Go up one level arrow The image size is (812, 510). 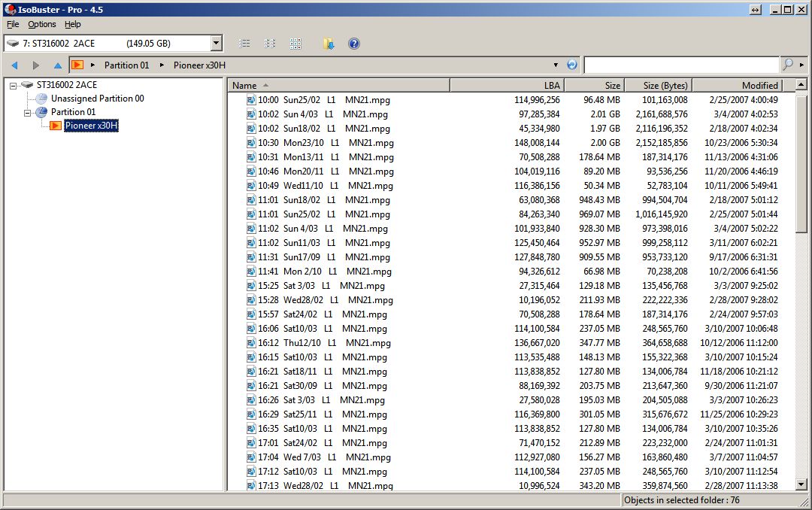pyautogui.click(x=57, y=65)
